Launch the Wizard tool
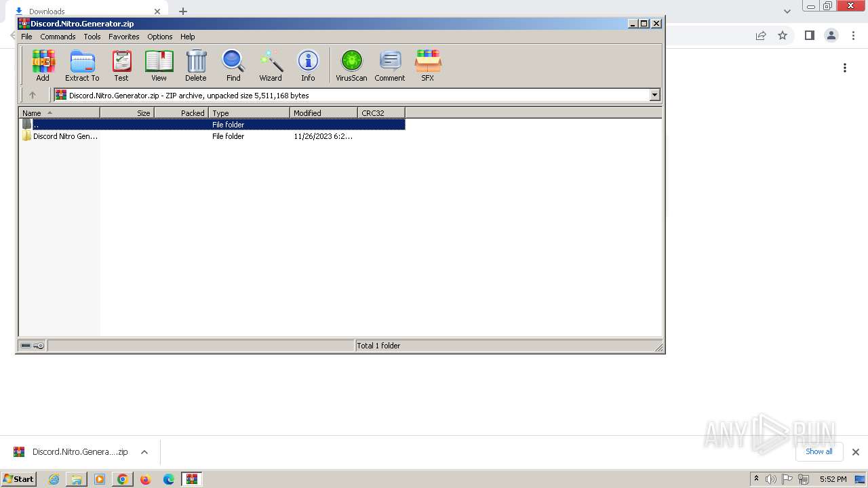Screen dimensions: 868x488 [x=271, y=65]
